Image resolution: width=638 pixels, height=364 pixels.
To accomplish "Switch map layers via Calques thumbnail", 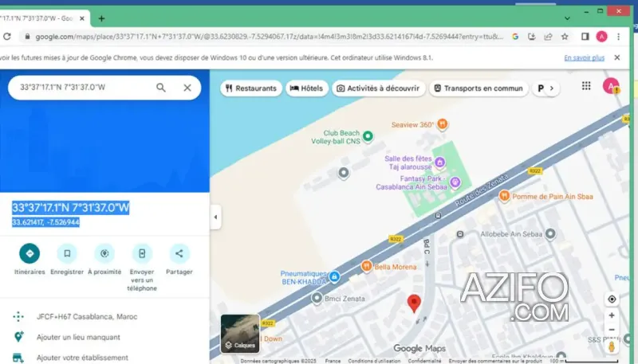I will click(240, 334).
